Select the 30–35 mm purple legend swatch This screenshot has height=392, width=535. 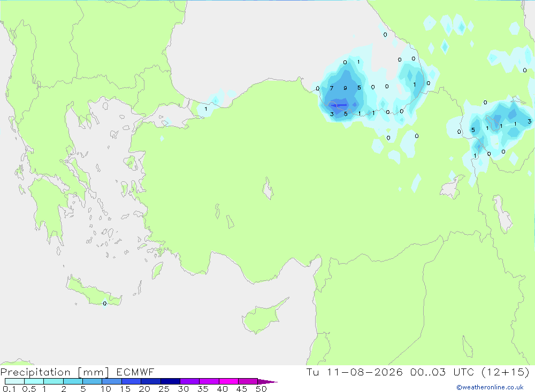tap(190, 381)
